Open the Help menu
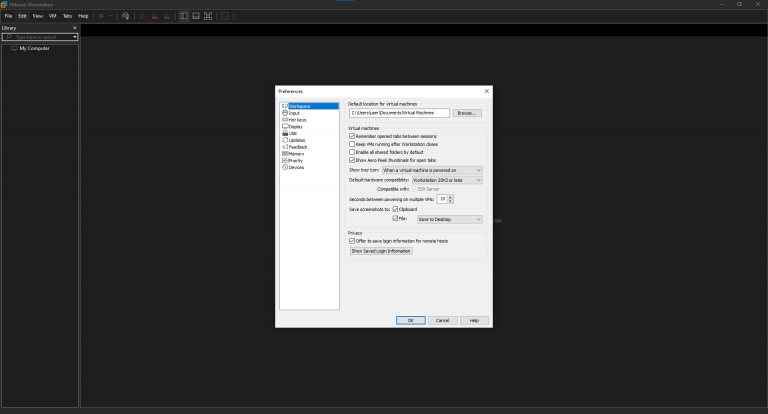Viewport: 768px width, 414px height. point(83,16)
